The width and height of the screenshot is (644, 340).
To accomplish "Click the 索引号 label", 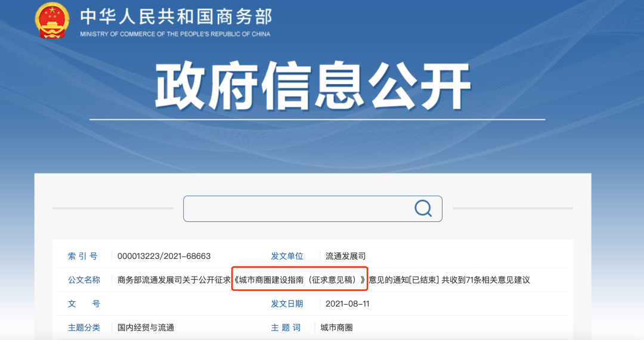I will (83, 256).
